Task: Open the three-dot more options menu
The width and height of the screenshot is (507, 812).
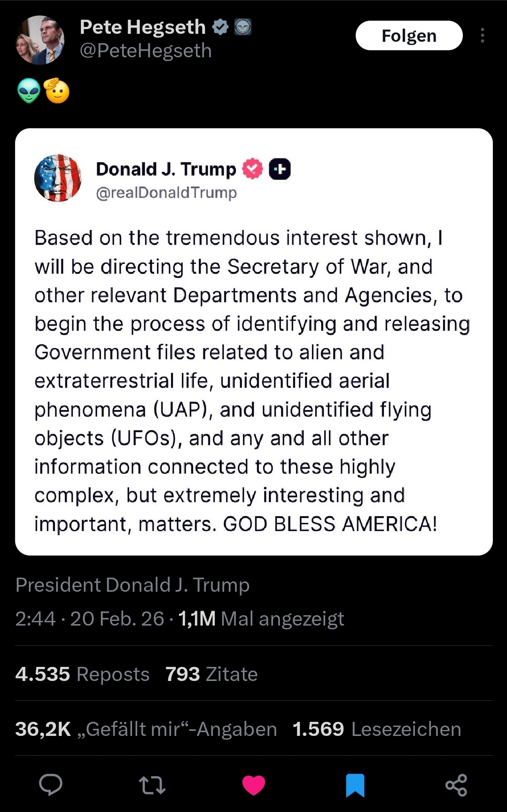Action: [x=483, y=36]
